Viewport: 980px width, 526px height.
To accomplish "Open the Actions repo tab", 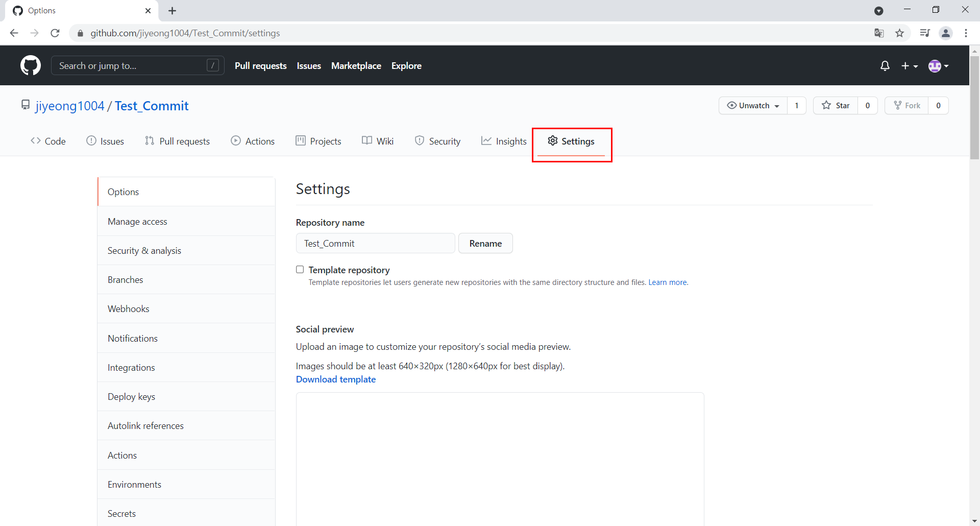I will (253, 141).
